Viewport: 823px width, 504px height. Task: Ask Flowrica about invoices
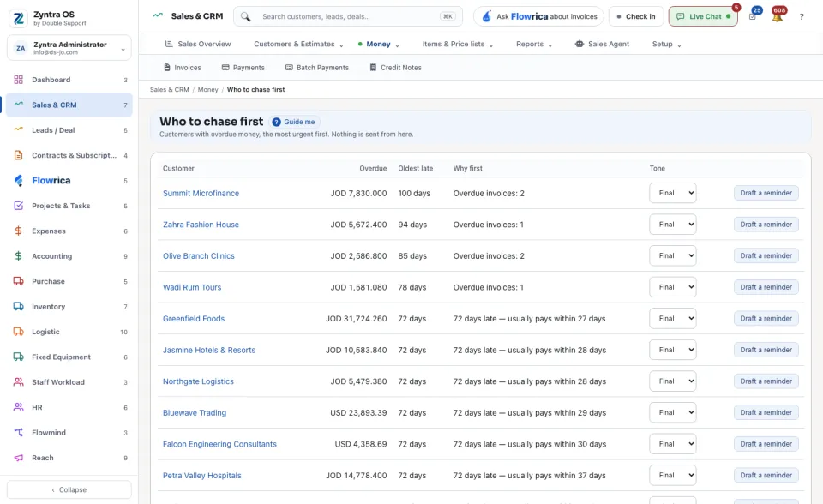click(x=539, y=17)
